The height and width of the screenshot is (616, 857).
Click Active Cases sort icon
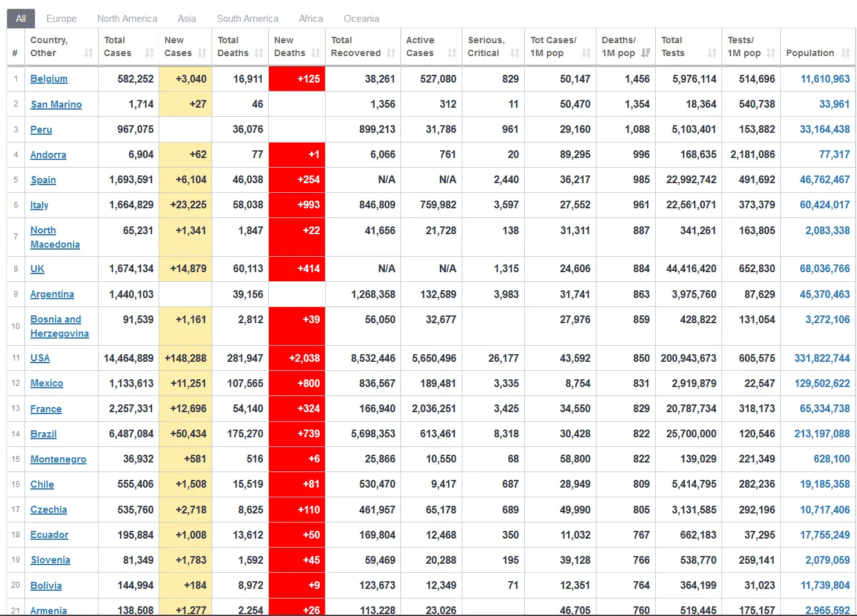(x=452, y=54)
